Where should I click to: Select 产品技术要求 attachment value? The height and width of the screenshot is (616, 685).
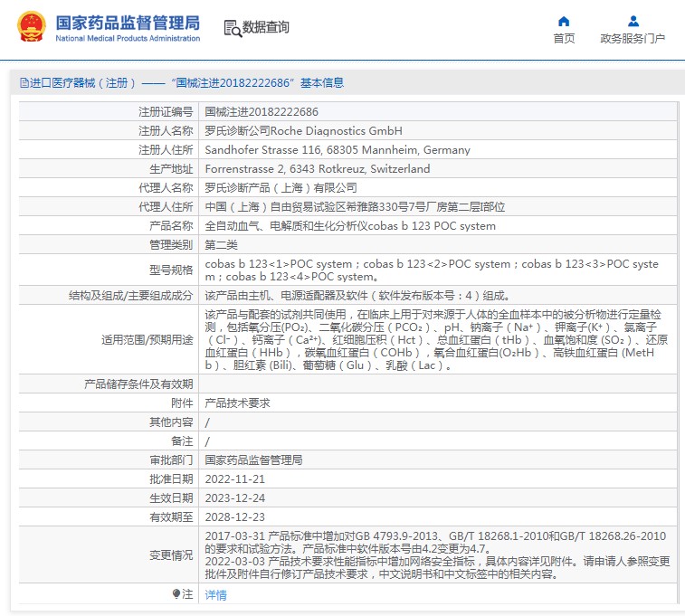click(238, 403)
